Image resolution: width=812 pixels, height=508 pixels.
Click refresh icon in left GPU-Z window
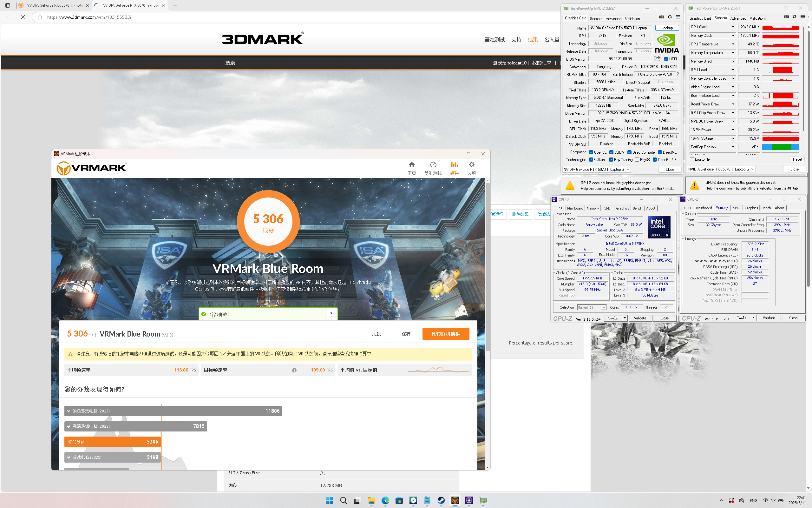pos(669,17)
